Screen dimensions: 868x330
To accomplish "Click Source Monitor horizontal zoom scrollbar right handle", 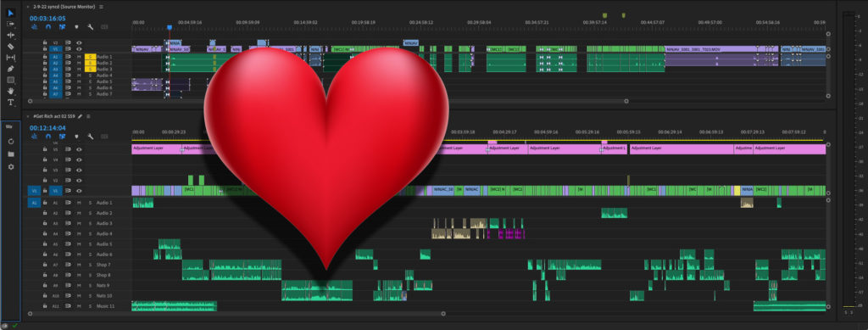I will click(x=626, y=101).
